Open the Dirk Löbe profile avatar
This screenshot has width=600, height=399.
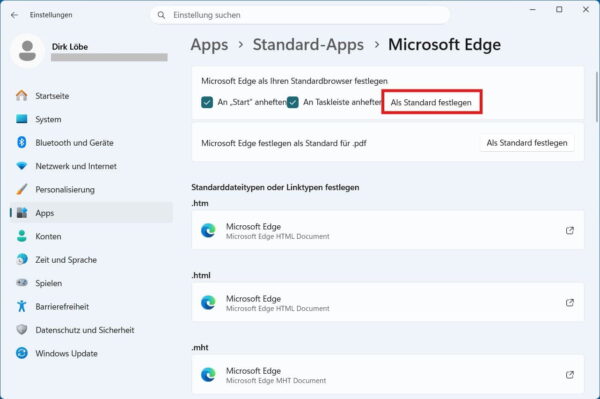27,51
